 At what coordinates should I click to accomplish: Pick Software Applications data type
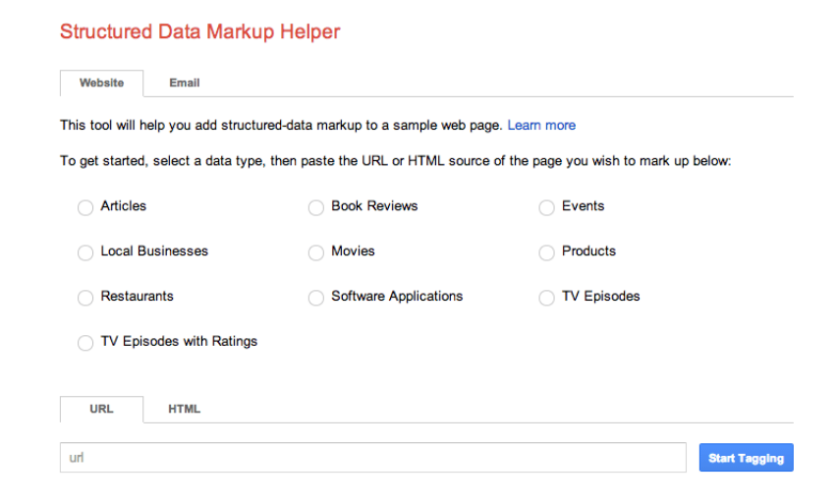coord(316,298)
